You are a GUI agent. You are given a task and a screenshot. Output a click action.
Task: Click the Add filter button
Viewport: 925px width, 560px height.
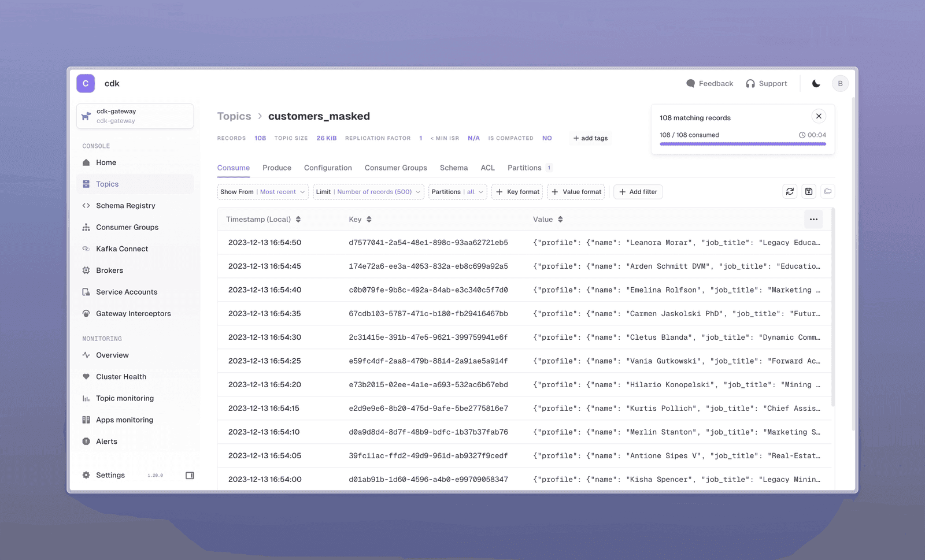point(638,192)
